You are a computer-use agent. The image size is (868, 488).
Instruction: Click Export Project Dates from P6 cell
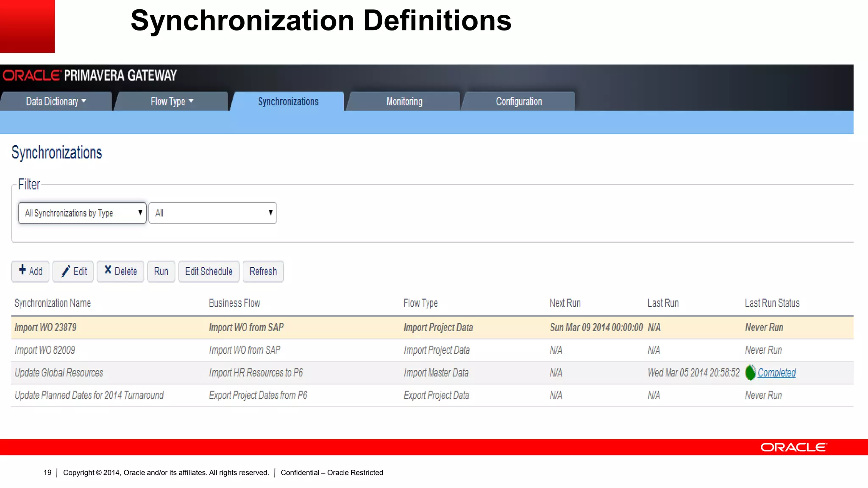(x=258, y=395)
